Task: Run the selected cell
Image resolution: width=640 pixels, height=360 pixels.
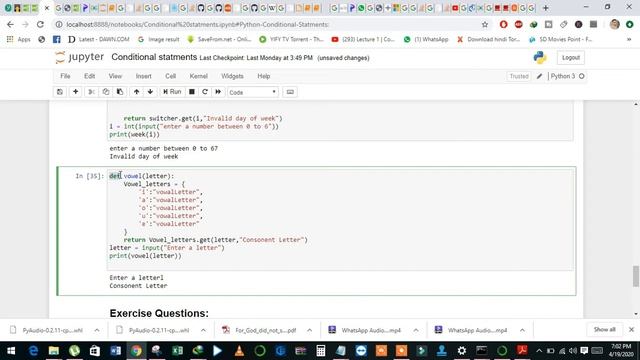Action: click(172, 92)
